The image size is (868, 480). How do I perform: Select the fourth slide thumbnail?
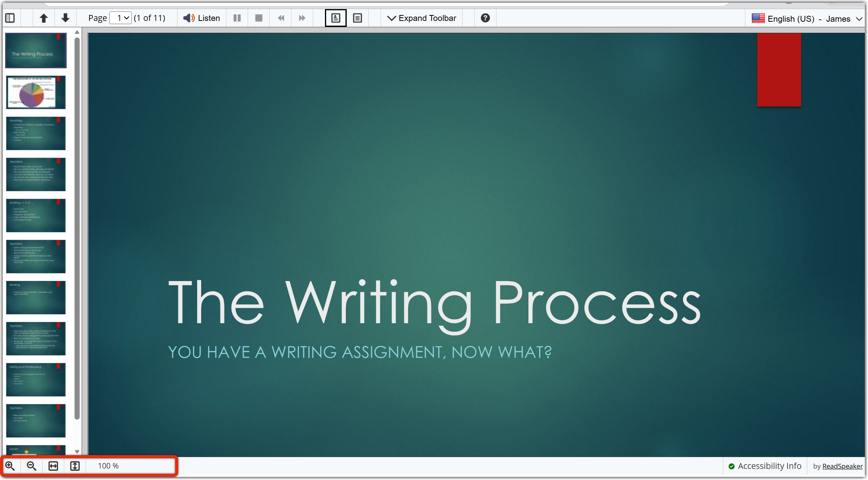pyautogui.click(x=36, y=174)
